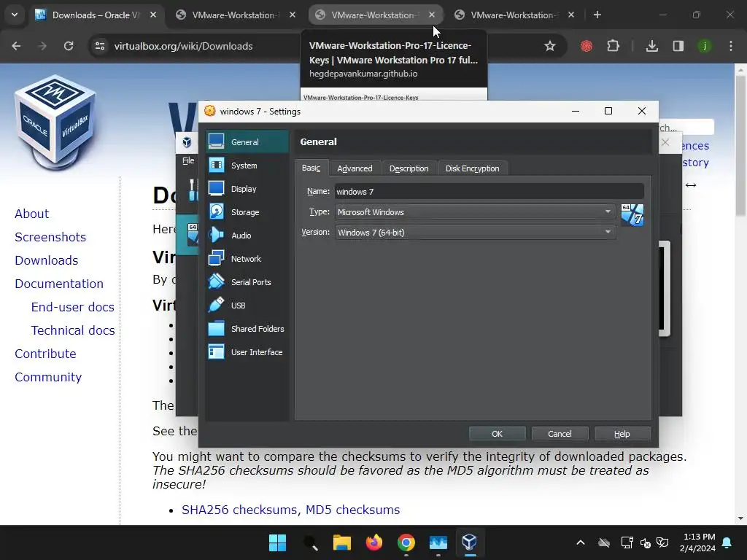The height and width of the screenshot is (560, 747).
Task: Open the Screenshots link
Action: (50, 237)
